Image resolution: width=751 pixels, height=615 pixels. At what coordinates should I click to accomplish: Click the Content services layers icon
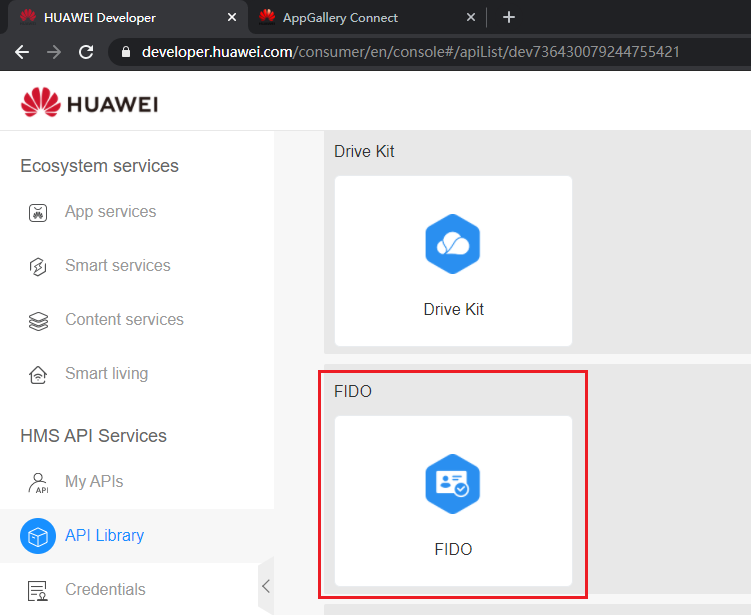[x=38, y=320]
